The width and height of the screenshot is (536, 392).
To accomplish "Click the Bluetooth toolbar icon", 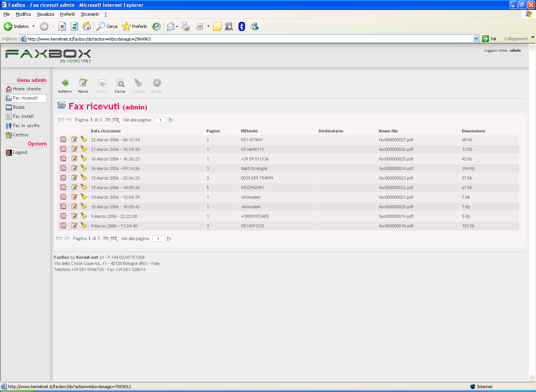I will coord(242,26).
